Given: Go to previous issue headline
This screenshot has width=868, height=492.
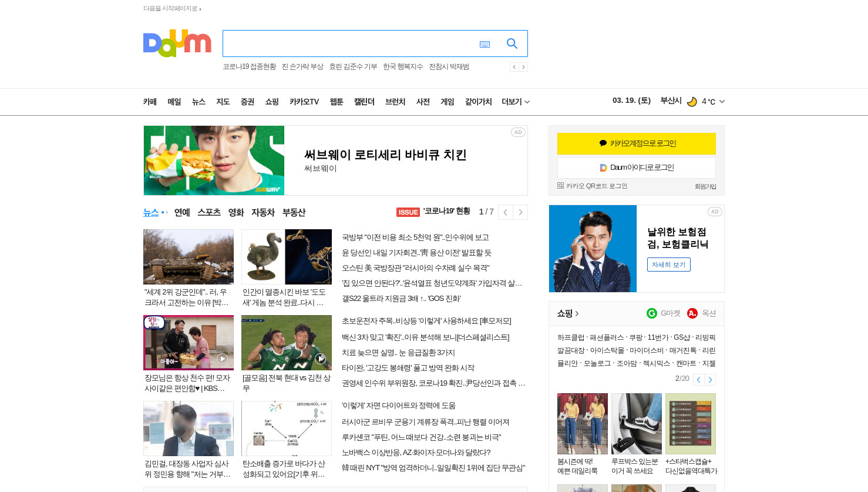Looking at the screenshot, I should (506, 212).
